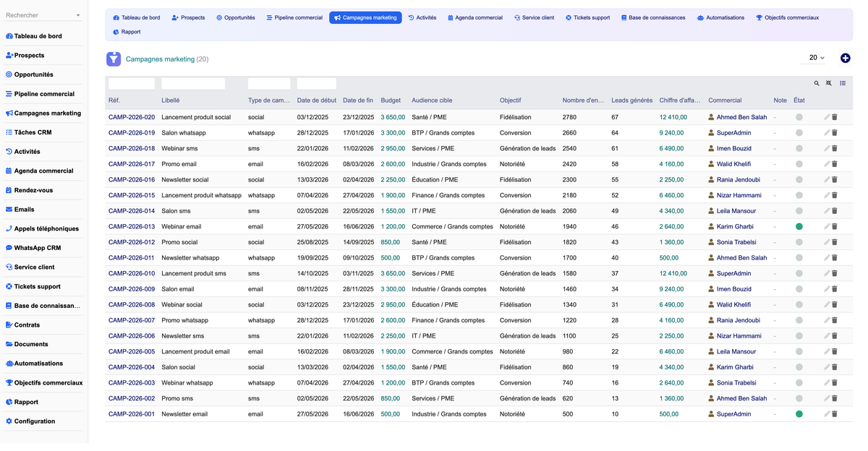The height and width of the screenshot is (451, 868).
Task: Click the Libellé filter input field
Action: (193, 84)
